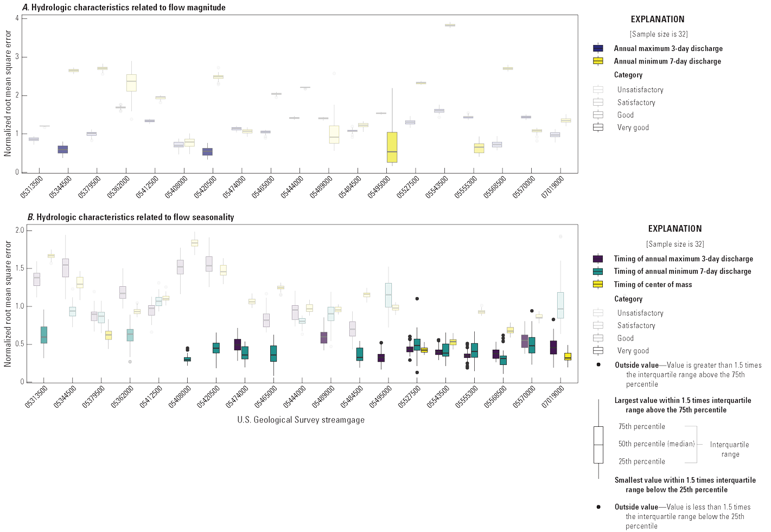The width and height of the screenshot is (771, 532).
Task: Select panel A titled Hydrologic characteristics related to flow magnitude
Action: coord(125,8)
